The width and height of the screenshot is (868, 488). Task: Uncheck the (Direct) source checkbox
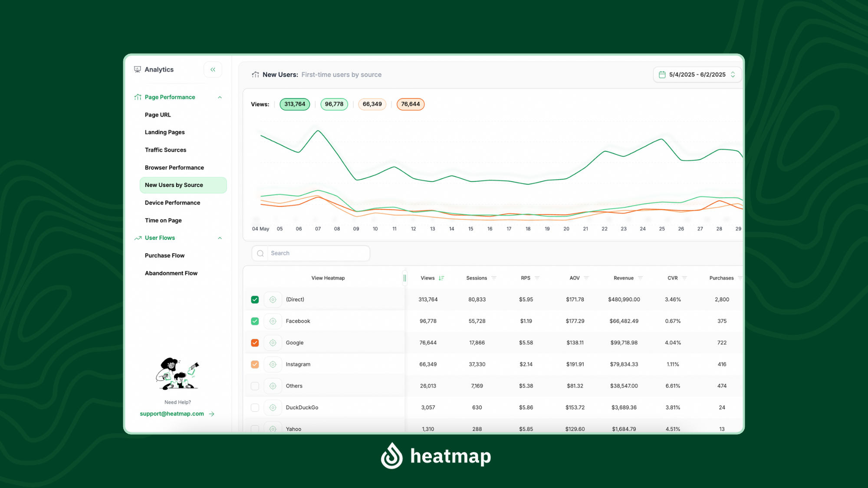(x=255, y=300)
